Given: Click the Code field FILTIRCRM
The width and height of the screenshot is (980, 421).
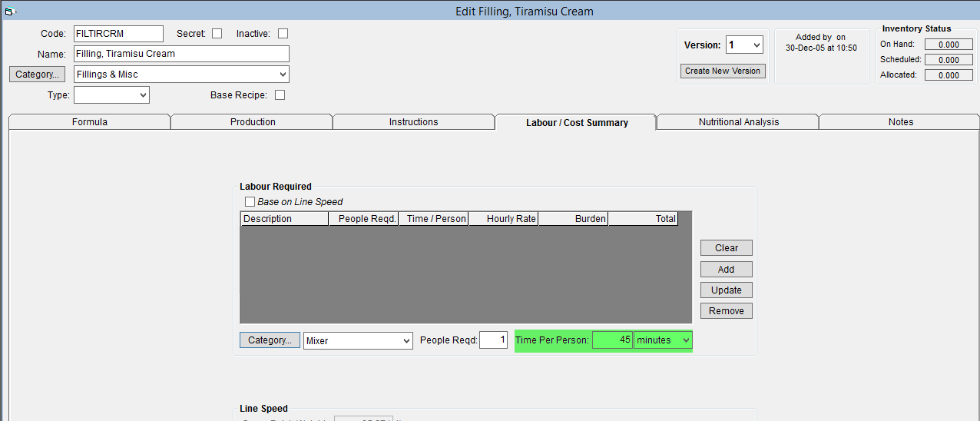Looking at the screenshot, I should (x=118, y=34).
